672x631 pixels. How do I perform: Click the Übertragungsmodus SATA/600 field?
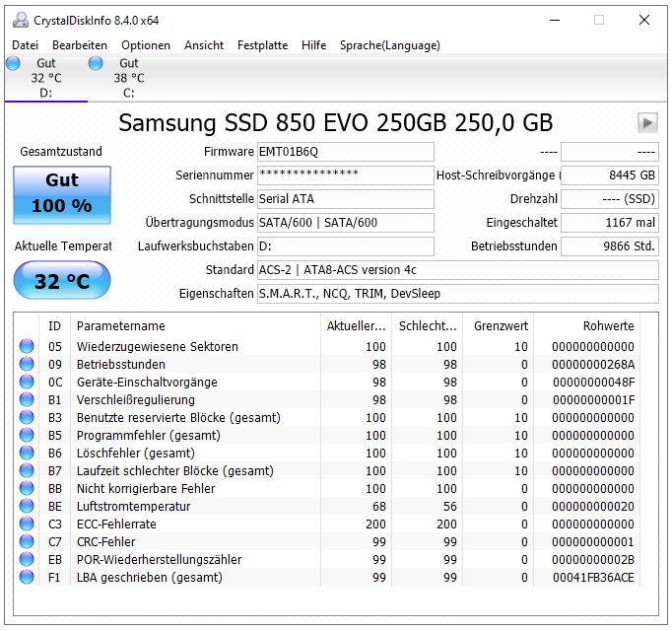[346, 223]
